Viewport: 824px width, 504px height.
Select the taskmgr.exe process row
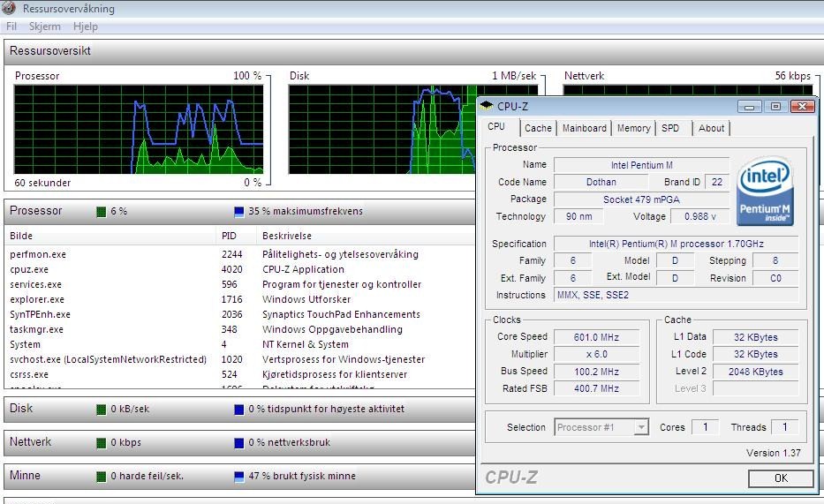240,330
